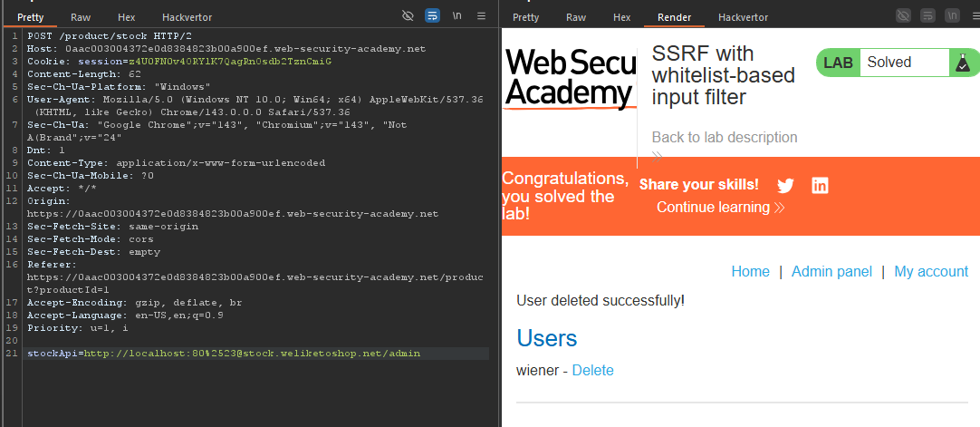The image size is (980, 427).
Task: Toggle hide non-printable eye icon in request panel
Action: tap(408, 16)
